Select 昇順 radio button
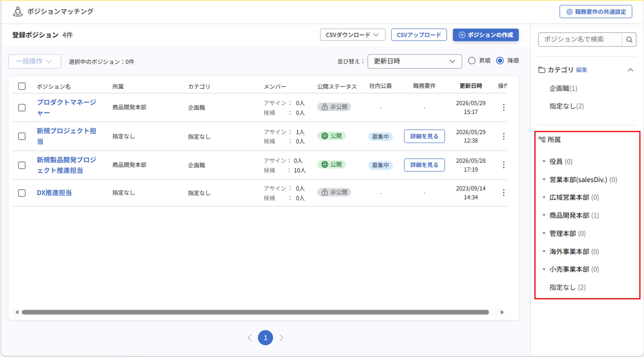Viewport: 644px width, 357px height. click(471, 61)
